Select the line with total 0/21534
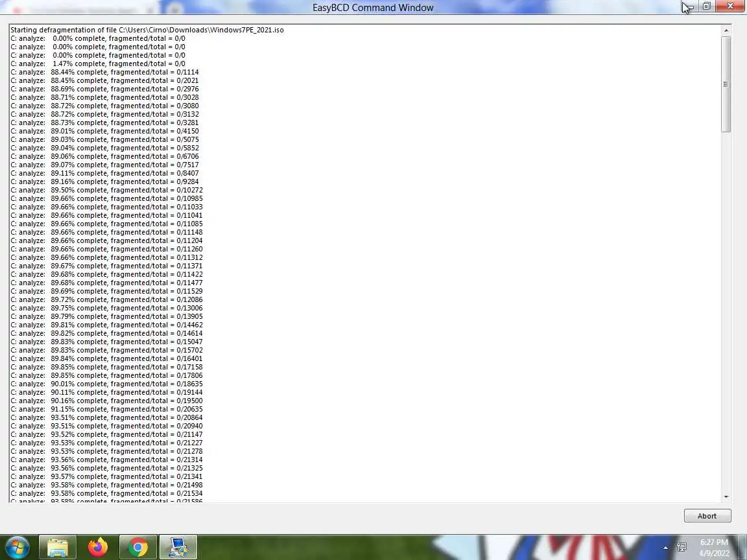The width and height of the screenshot is (747, 560). (x=107, y=494)
